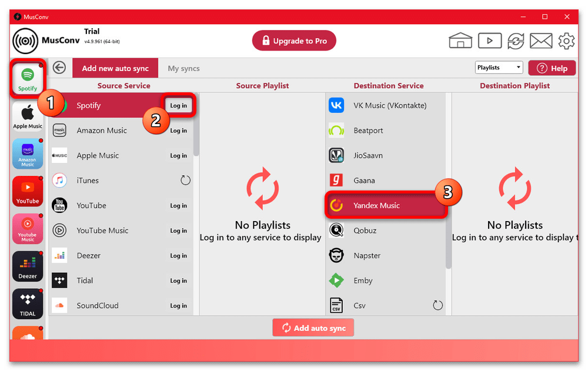This screenshot has height=371, width=588.
Task: Choose Gaana as destination service
Action: [x=386, y=181]
